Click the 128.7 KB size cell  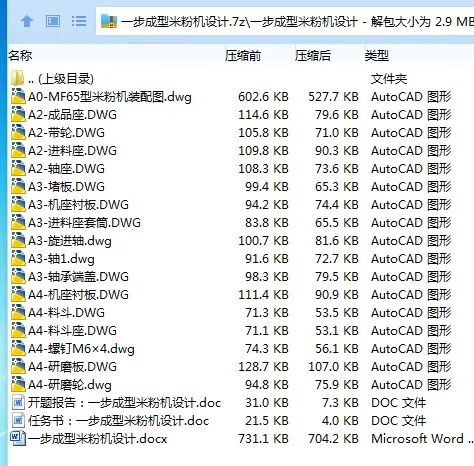pos(263,367)
